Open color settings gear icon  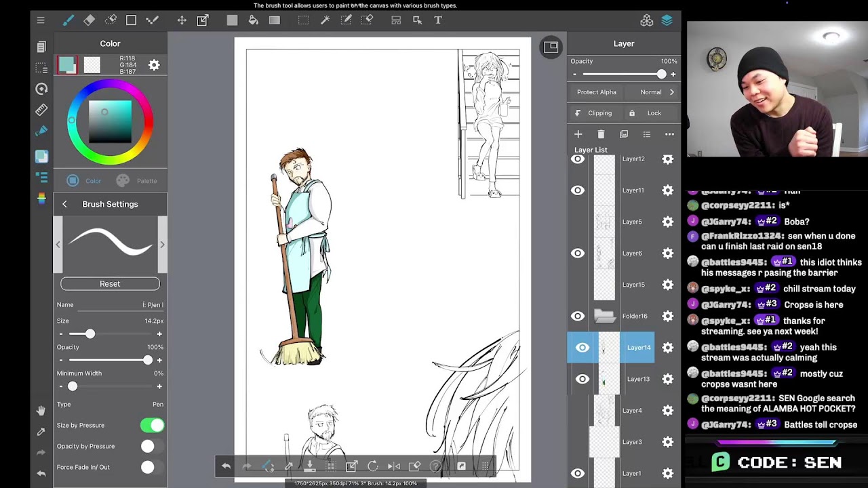coord(154,65)
